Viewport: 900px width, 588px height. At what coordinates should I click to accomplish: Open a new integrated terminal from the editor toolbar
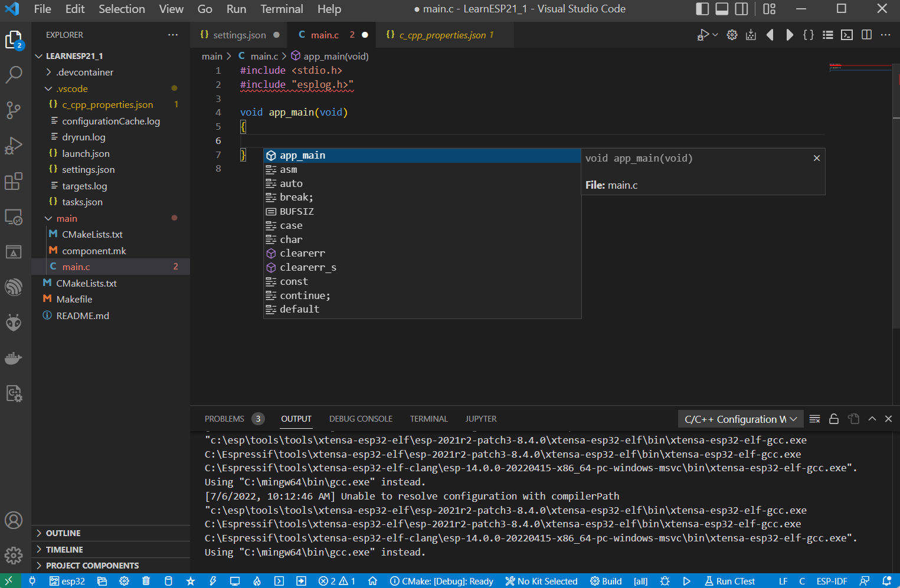click(x=846, y=35)
